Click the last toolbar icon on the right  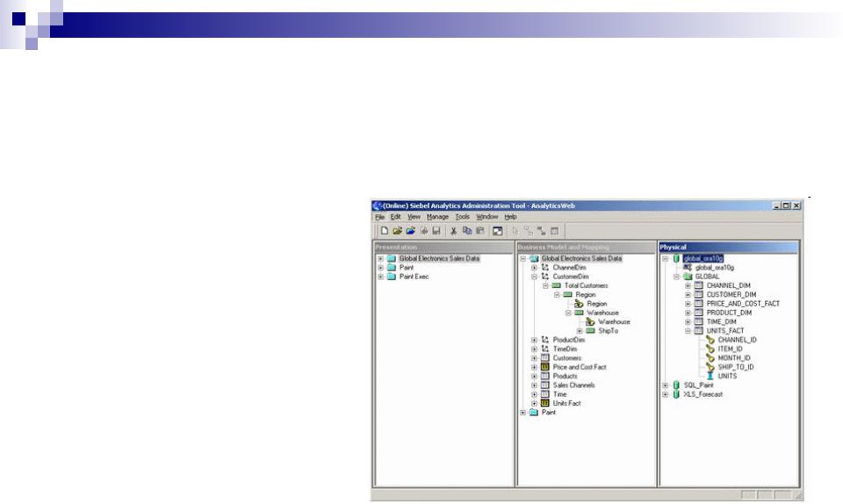(554, 231)
